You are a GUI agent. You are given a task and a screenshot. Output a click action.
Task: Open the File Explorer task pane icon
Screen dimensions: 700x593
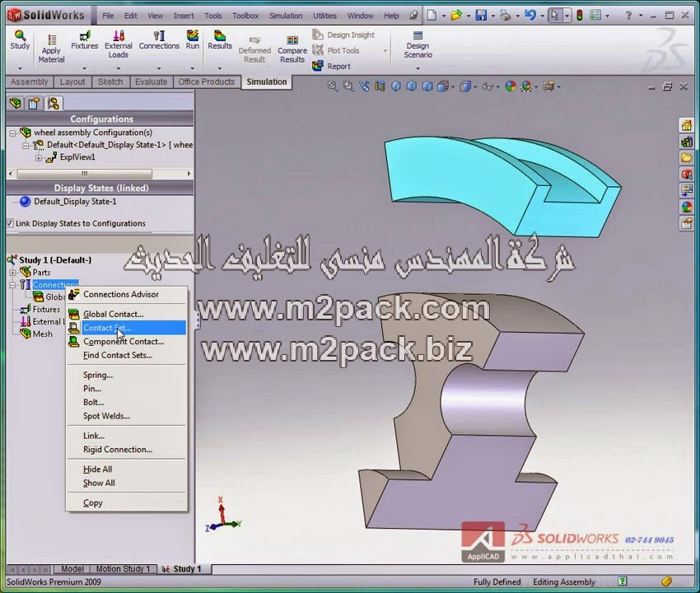tap(687, 157)
